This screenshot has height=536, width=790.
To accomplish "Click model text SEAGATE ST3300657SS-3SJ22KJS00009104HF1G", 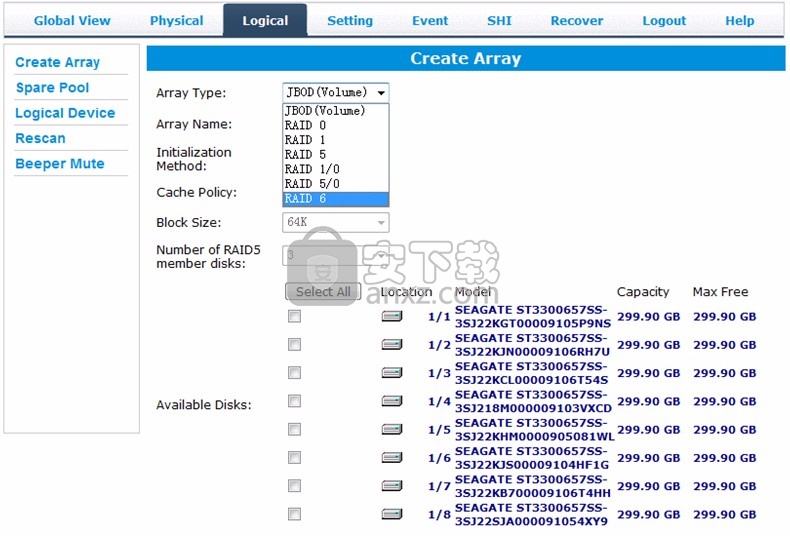I will pos(532,457).
